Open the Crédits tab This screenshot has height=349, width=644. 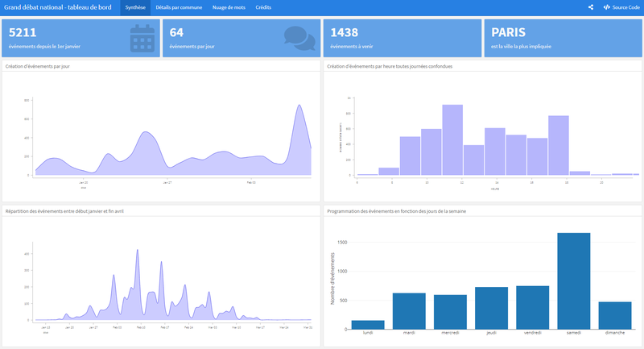pos(263,7)
